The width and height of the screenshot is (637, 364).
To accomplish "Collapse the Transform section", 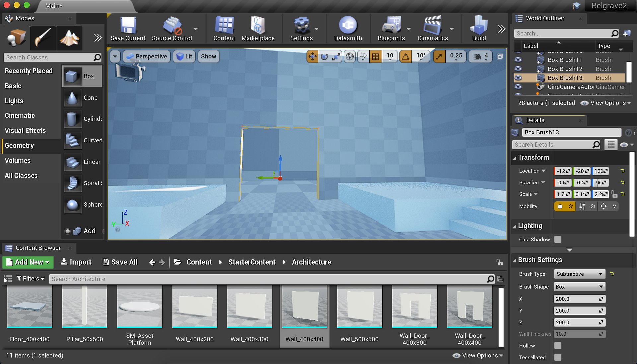I will tap(514, 158).
